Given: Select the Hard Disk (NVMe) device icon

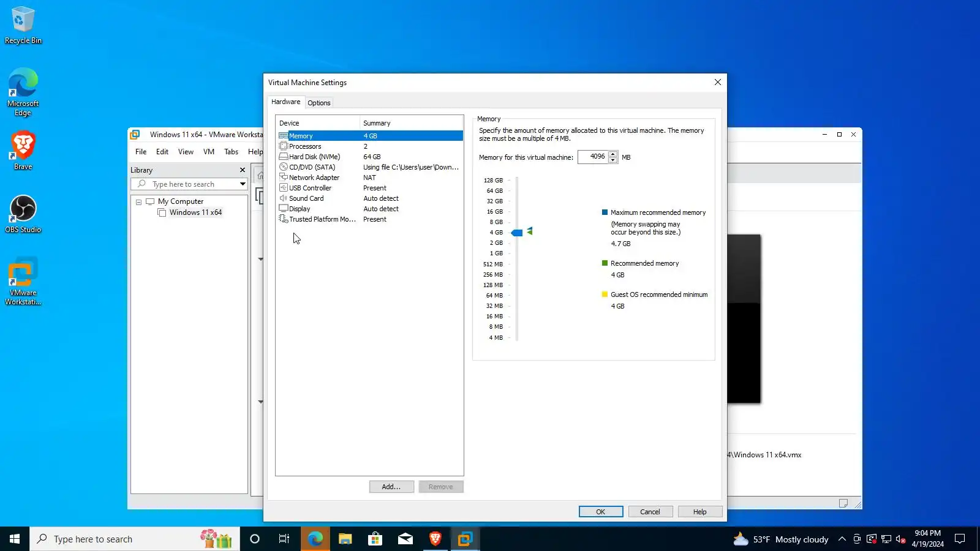Looking at the screenshot, I should pyautogui.click(x=283, y=157).
